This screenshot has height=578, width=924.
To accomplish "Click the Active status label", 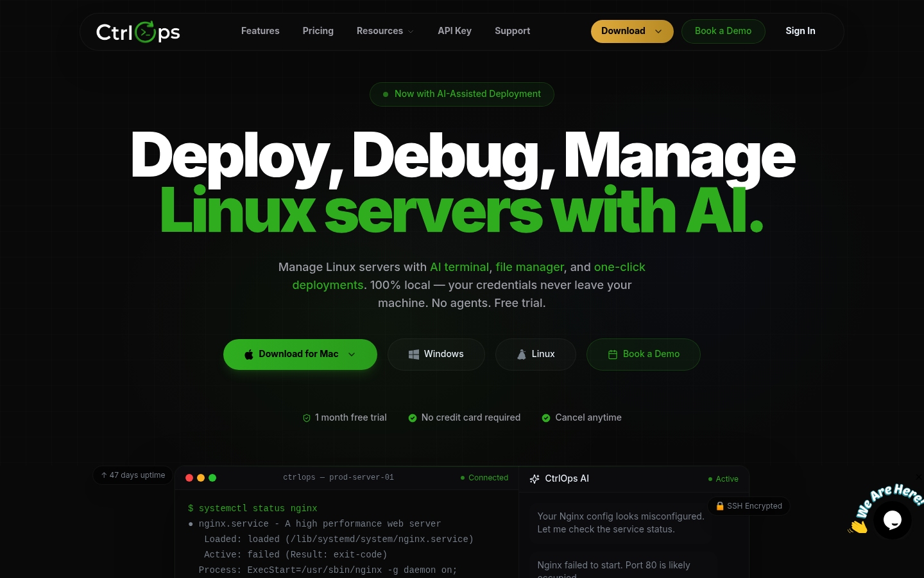I will click(x=723, y=479).
